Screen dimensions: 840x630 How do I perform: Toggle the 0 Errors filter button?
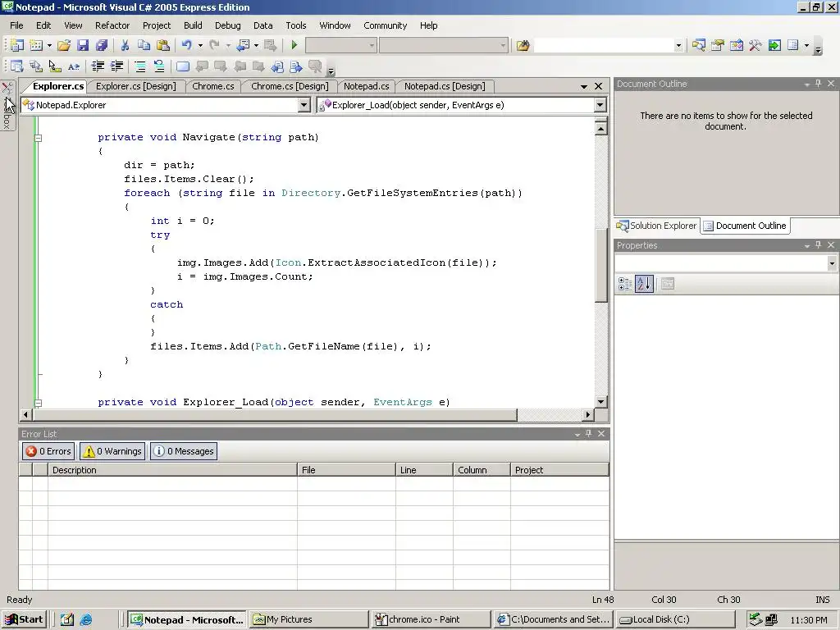pos(49,451)
